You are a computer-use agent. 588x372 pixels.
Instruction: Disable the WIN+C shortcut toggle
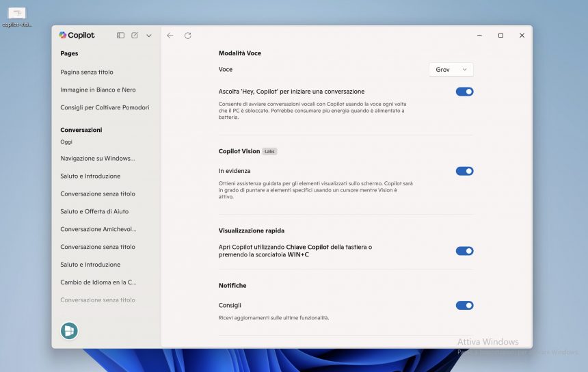click(464, 251)
